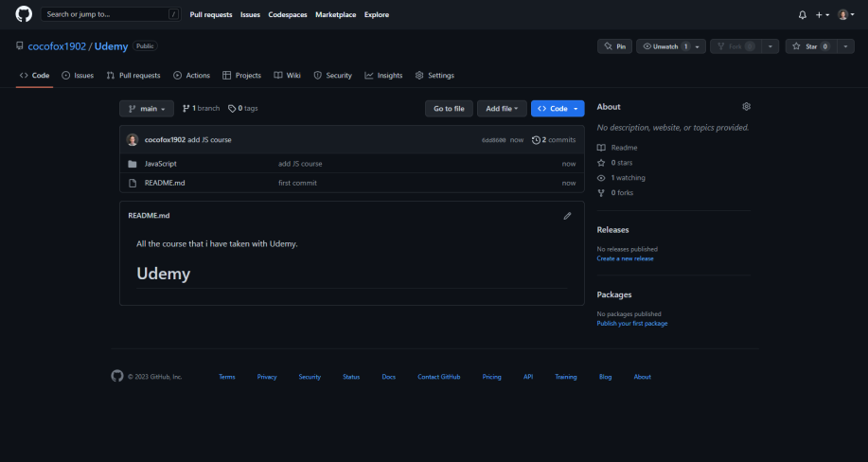The width and height of the screenshot is (868, 462).
Task: Open the Releases heading link
Action: 612,230
